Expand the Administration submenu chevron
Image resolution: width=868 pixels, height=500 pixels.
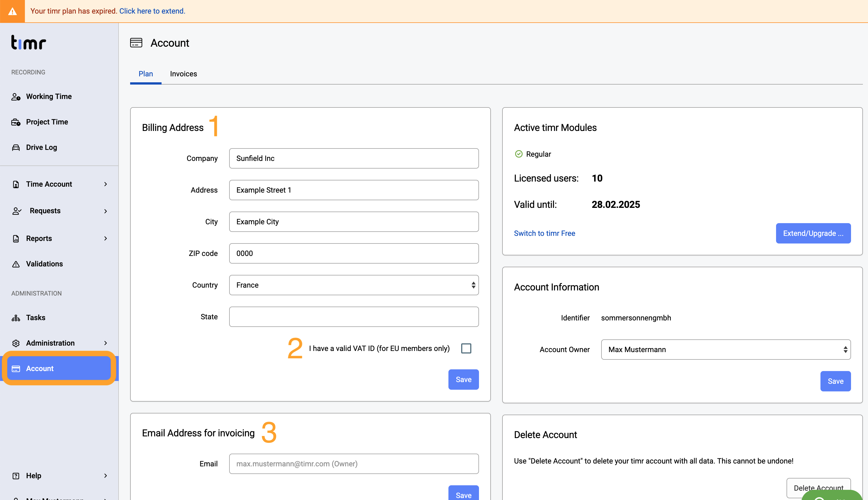[106, 343]
